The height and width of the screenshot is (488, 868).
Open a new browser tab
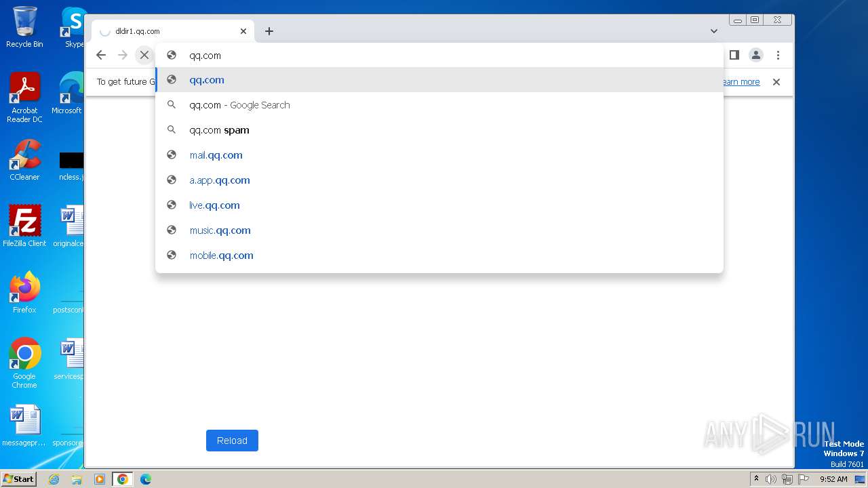coord(269,31)
